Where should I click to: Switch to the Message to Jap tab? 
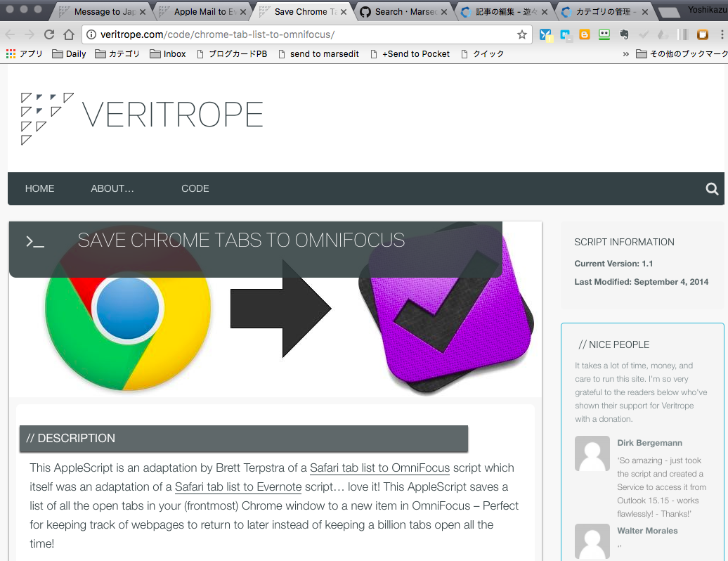(100, 12)
